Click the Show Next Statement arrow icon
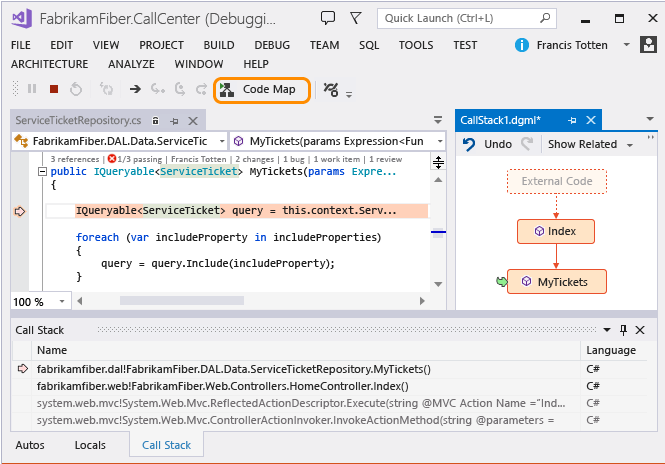Screen dimensions: 665x464 tap(135, 89)
